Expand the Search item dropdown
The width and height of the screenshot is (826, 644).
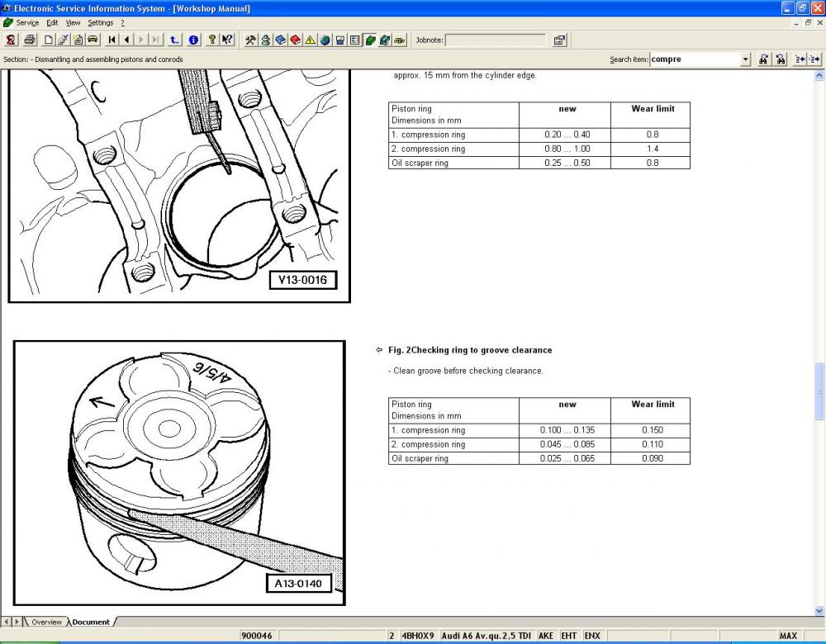746,59
